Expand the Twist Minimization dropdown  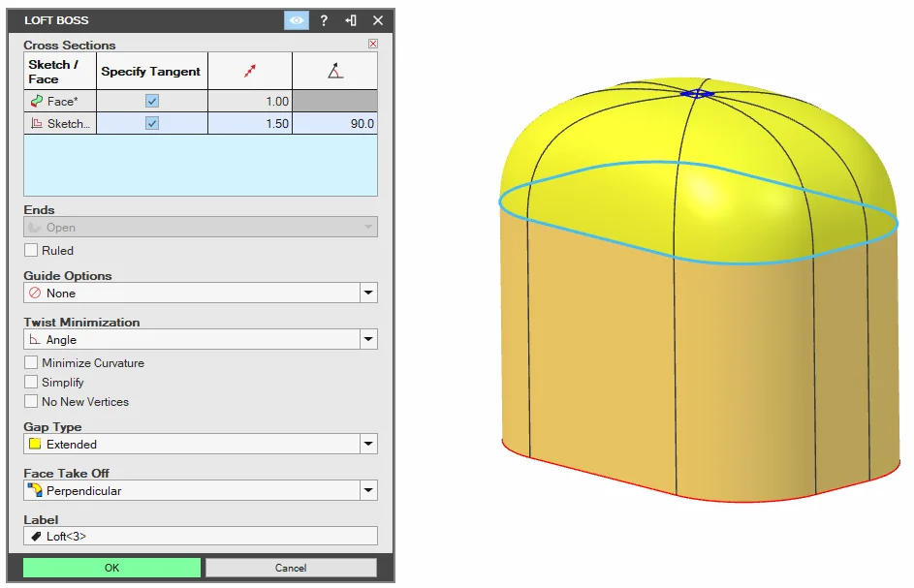(x=368, y=339)
